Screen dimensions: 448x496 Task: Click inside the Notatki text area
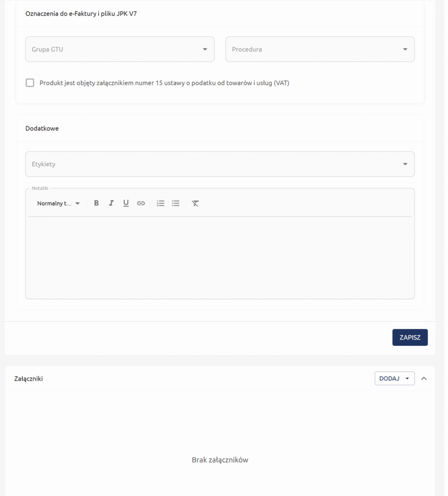pyautogui.click(x=220, y=257)
